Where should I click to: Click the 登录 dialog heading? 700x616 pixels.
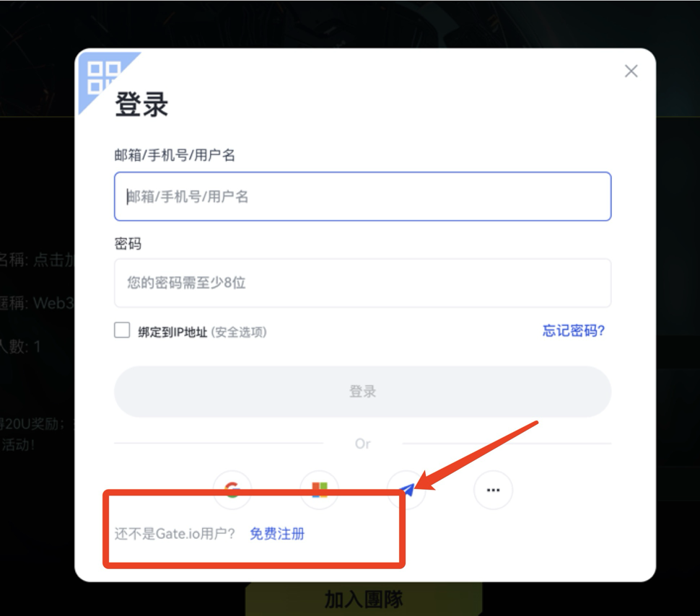point(141,104)
